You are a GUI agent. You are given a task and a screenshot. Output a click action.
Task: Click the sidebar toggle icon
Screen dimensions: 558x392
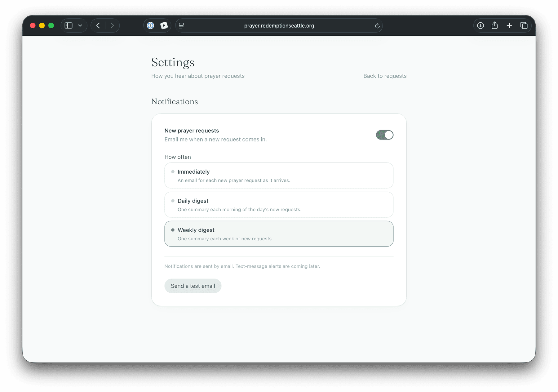coord(69,25)
